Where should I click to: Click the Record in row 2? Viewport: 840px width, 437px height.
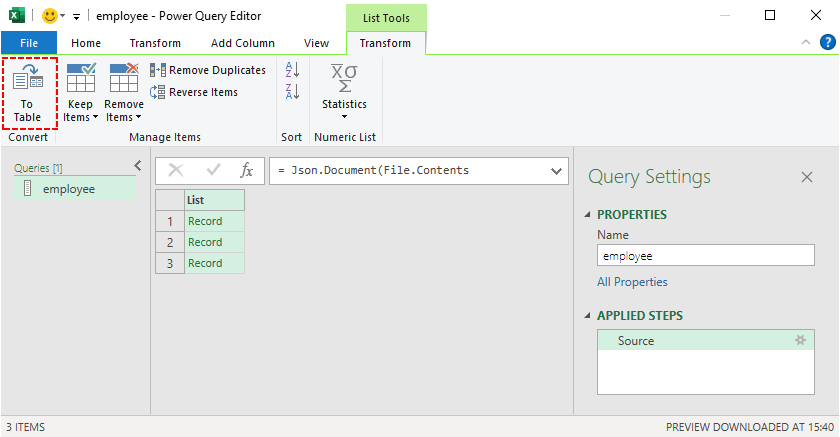(x=214, y=242)
